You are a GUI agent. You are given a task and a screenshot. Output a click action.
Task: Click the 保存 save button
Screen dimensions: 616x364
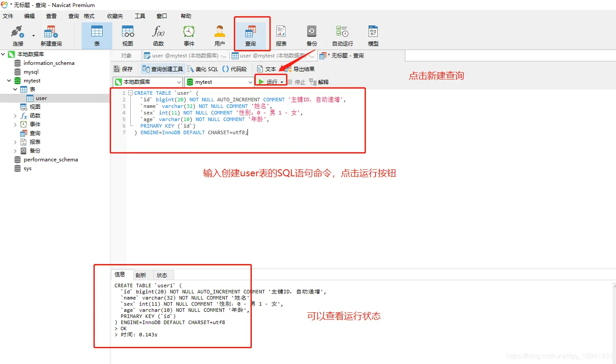tap(123, 69)
